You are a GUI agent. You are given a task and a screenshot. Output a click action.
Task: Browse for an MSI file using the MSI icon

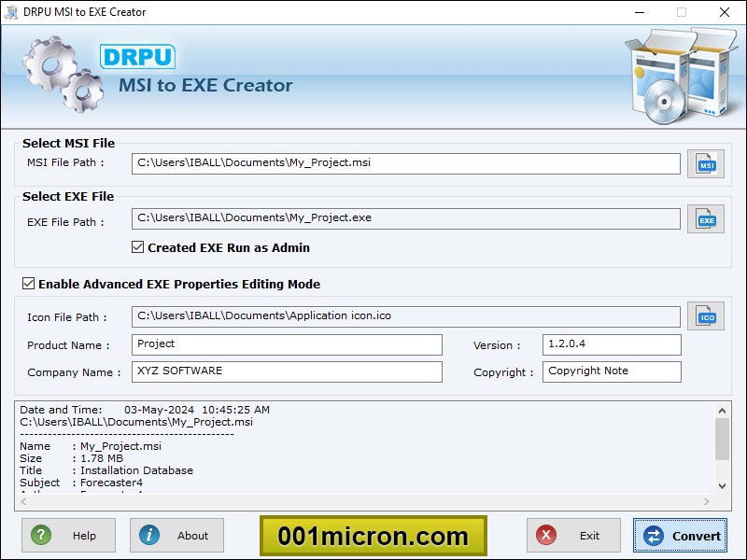(x=706, y=163)
